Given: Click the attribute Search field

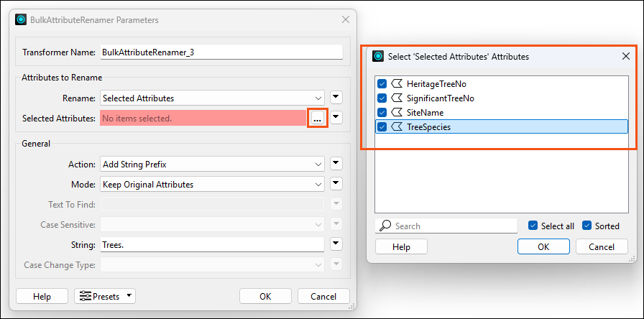Looking at the screenshot, I should [x=446, y=226].
